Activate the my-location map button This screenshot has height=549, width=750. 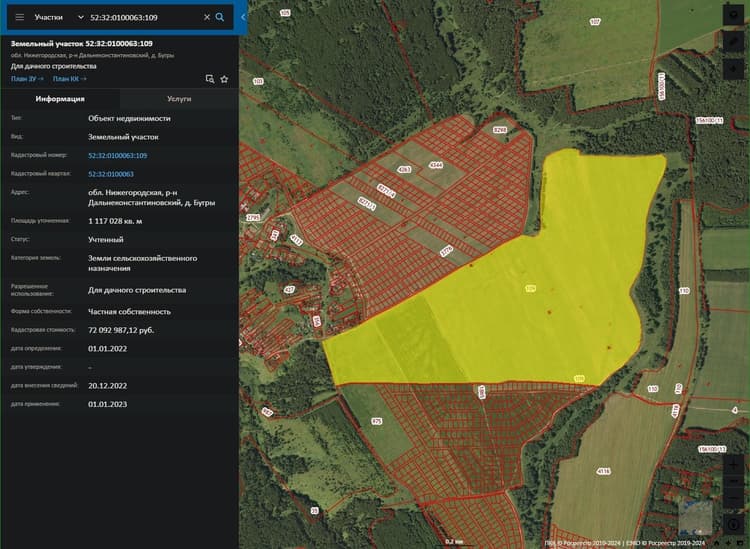coord(733,69)
